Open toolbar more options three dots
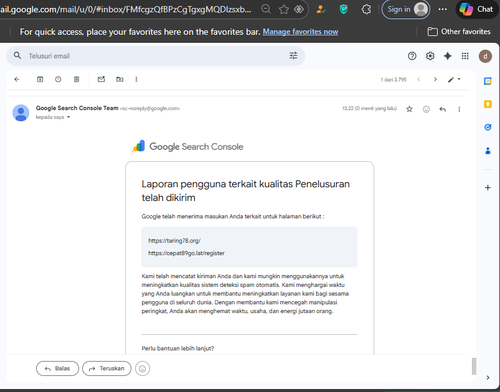 [136, 79]
